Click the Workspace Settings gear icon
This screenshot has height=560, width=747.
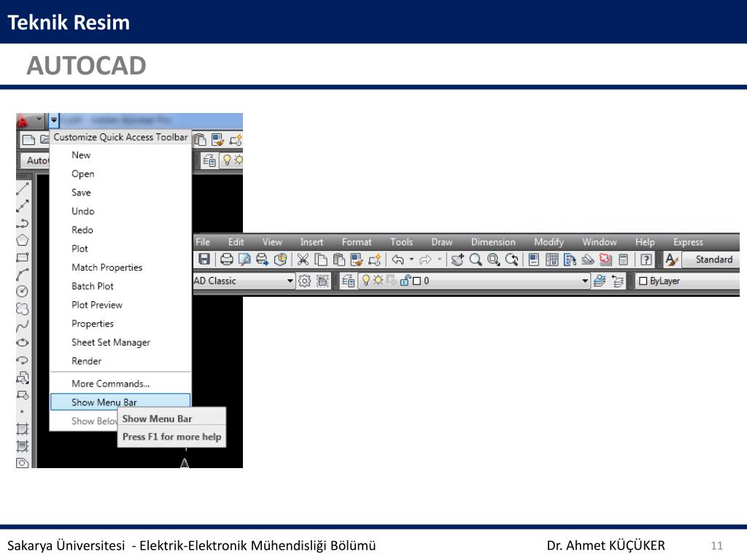[x=304, y=281]
